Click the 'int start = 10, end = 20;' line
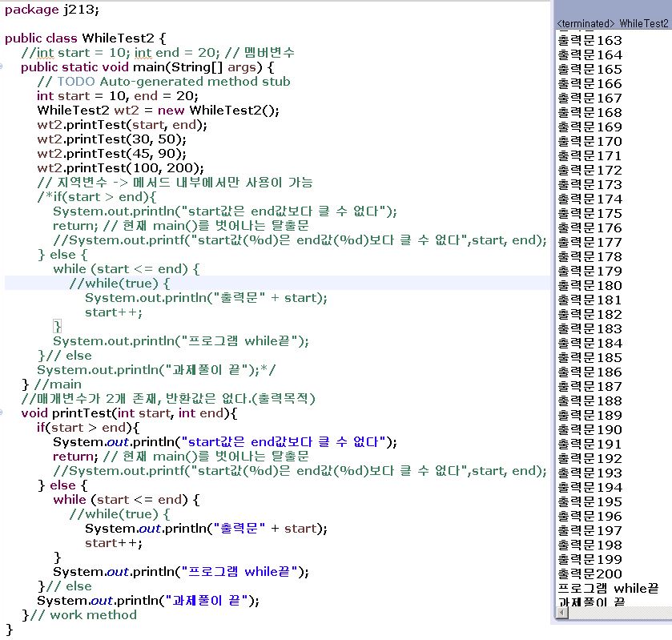 [x=118, y=96]
